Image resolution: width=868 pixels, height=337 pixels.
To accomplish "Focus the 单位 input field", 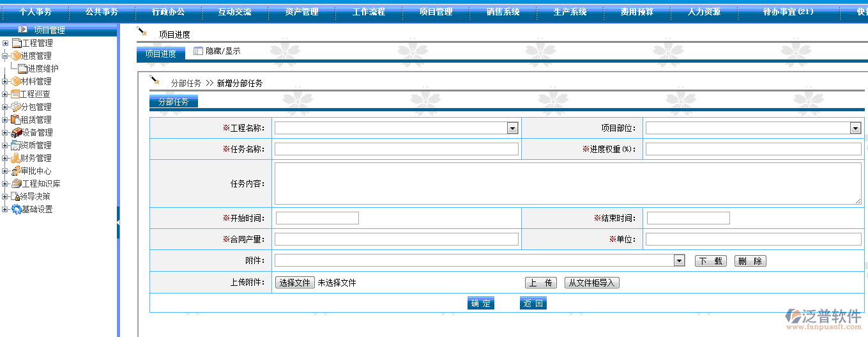I will pyautogui.click(x=754, y=239).
